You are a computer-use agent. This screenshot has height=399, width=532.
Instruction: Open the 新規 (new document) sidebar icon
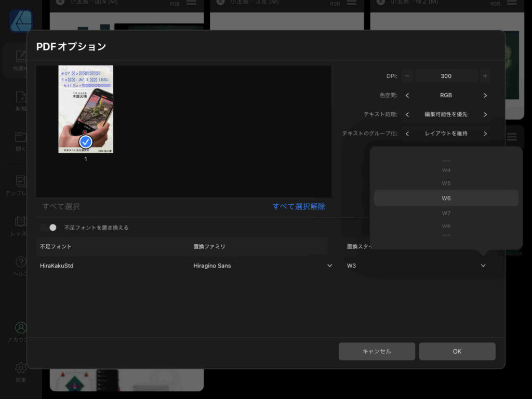click(x=21, y=97)
